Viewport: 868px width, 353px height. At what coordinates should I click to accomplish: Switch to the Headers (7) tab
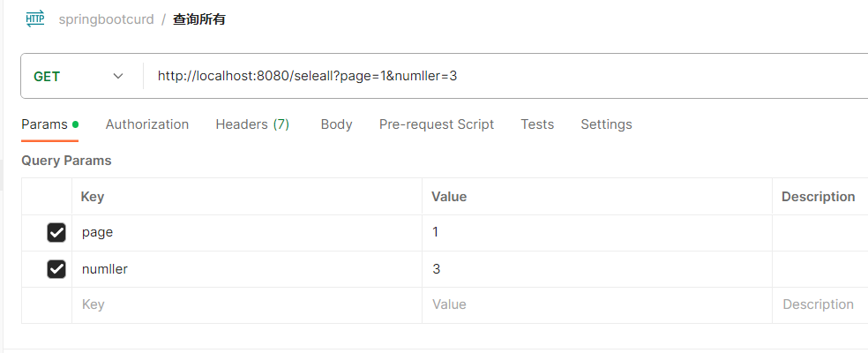252,124
